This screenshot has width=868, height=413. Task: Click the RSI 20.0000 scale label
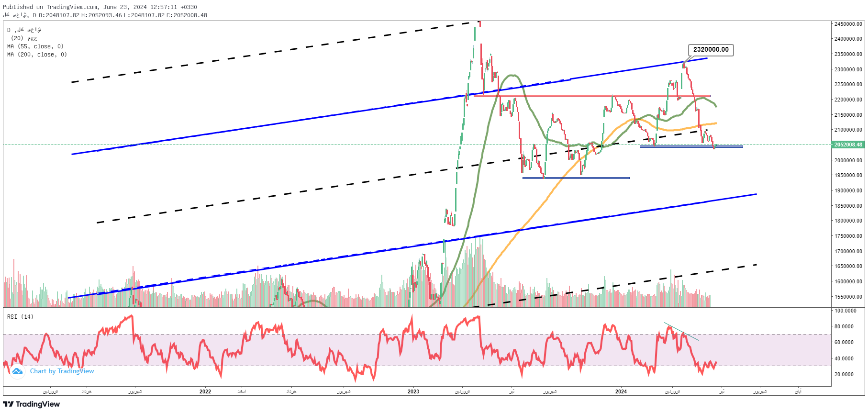[x=844, y=374]
